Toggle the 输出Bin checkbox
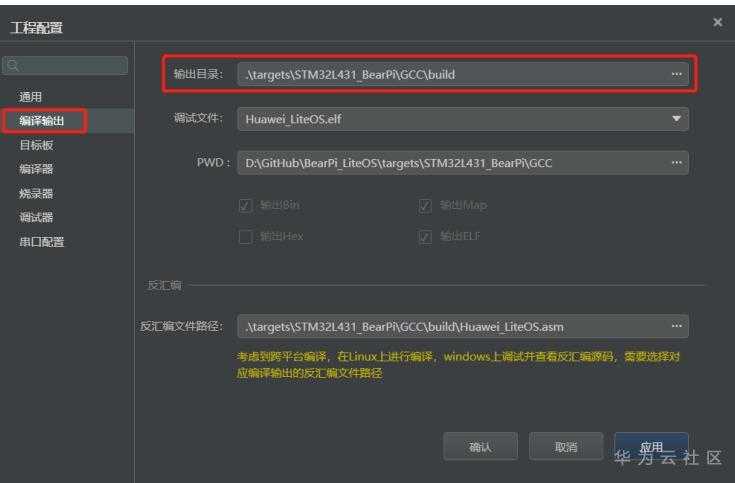Image resolution: width=735 pixels, height=483 pixels. pos(246,205)
